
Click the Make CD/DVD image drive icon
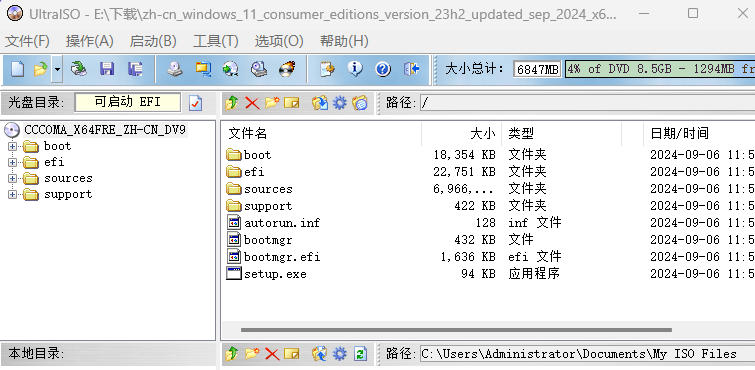pos(175,69)
